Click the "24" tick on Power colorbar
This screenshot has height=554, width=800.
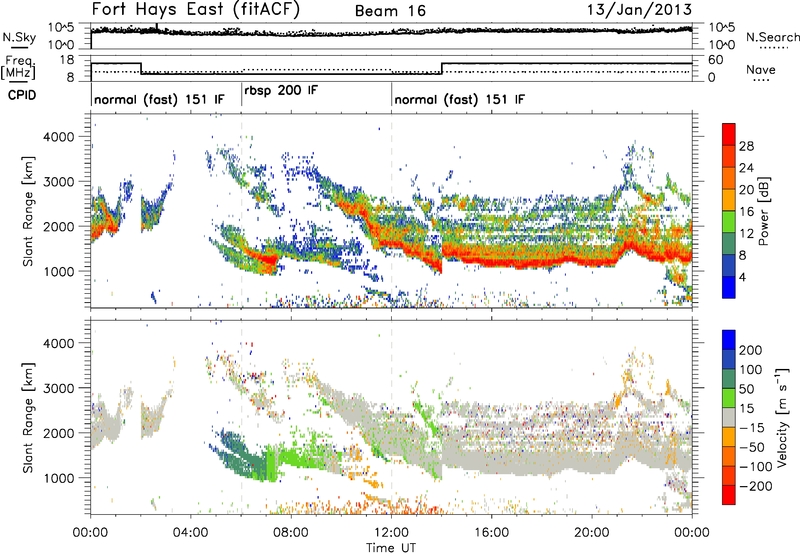tap(746, 168)
